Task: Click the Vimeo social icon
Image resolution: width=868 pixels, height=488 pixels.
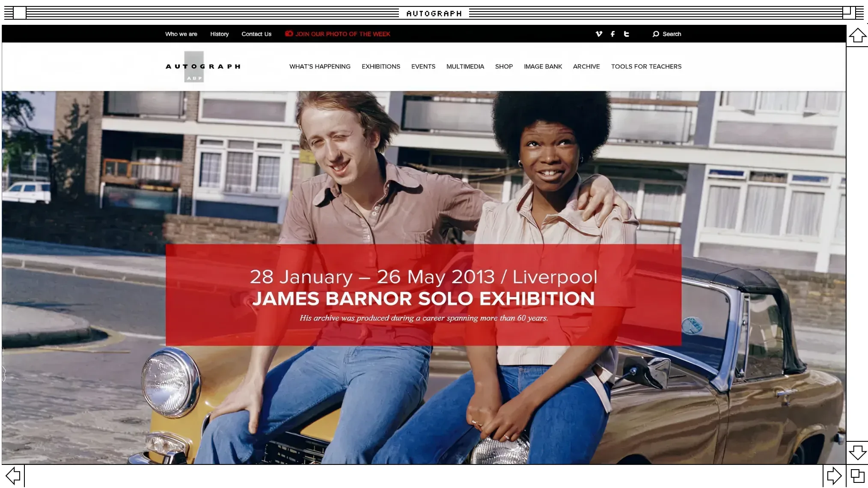Action: pyautogui.click(x=599, y=34)
